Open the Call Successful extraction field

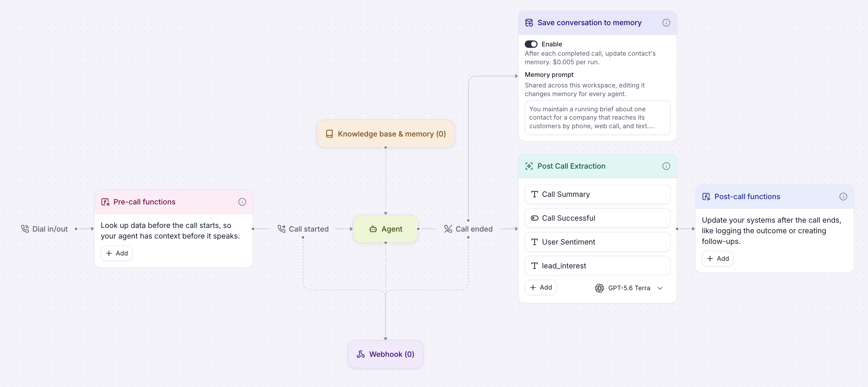coord(597,218)
